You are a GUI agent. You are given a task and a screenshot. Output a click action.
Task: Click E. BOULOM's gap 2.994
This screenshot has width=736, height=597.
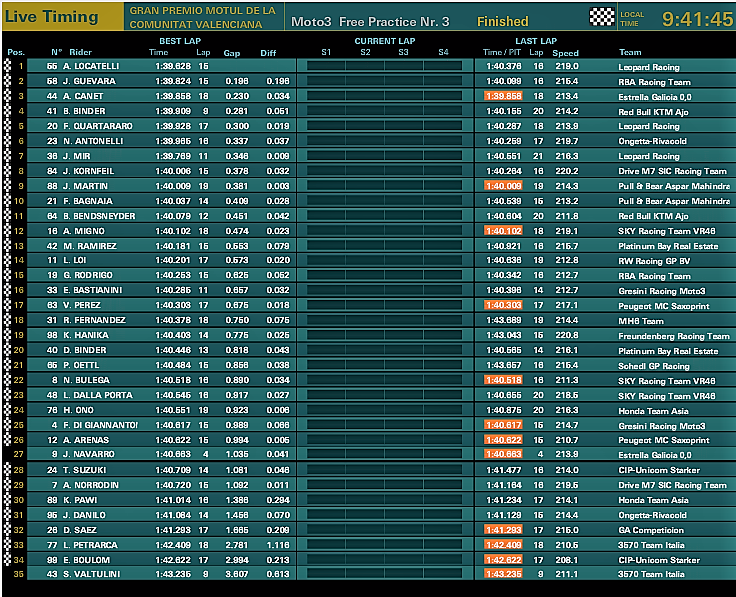point(237,561)
